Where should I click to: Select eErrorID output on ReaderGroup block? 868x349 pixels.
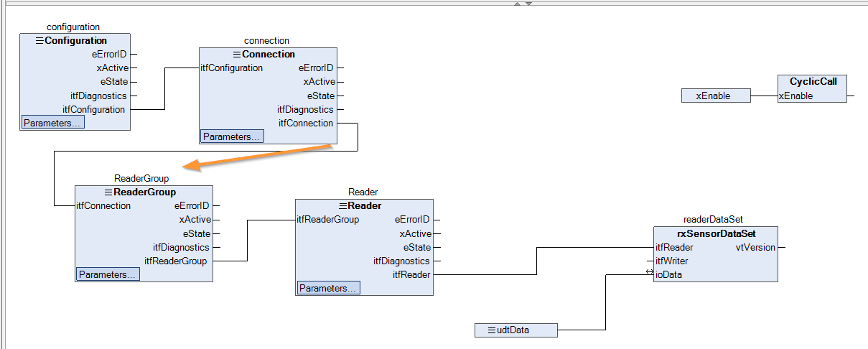[192, 206]
